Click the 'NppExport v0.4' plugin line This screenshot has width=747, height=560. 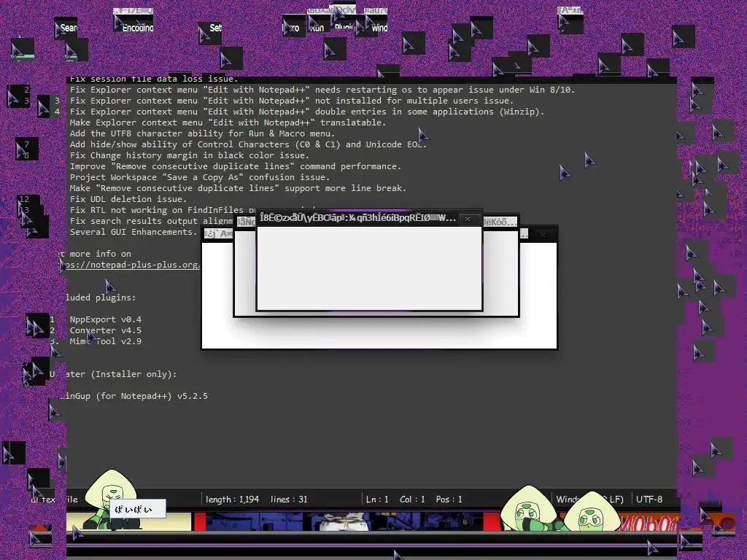point(105,319)
